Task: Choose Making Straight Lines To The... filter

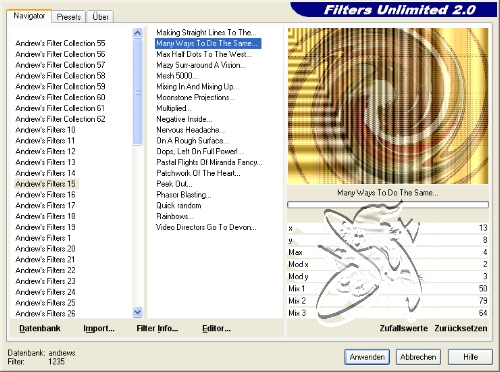Action: click(206, 32)
